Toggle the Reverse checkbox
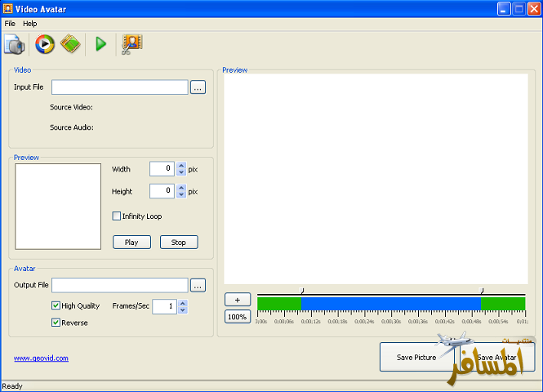Image resolution: width=543 pixels, height=392 pixels. click(56, 323)
